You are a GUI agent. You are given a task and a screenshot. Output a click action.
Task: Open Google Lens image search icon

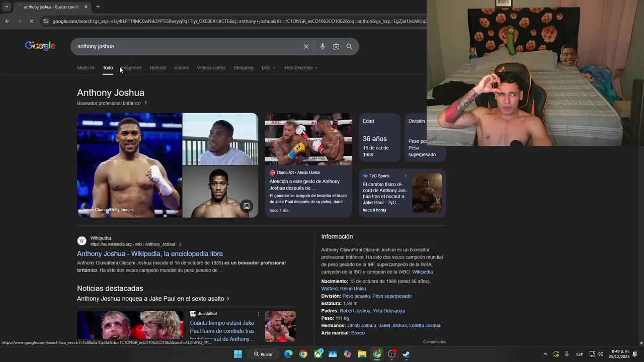pyautogui.click(x=336, y=46)
